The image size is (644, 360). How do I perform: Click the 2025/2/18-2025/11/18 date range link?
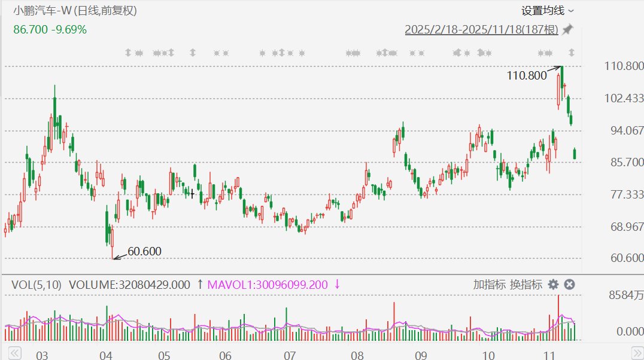[481, 29]
